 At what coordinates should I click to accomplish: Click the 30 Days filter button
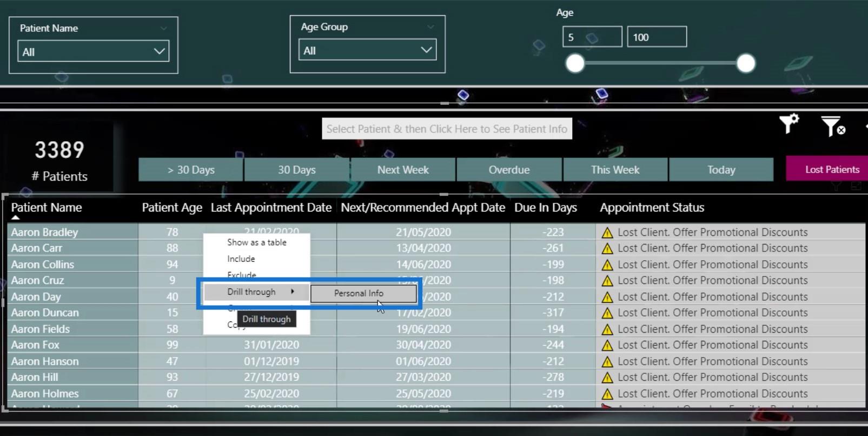[297, 169]
